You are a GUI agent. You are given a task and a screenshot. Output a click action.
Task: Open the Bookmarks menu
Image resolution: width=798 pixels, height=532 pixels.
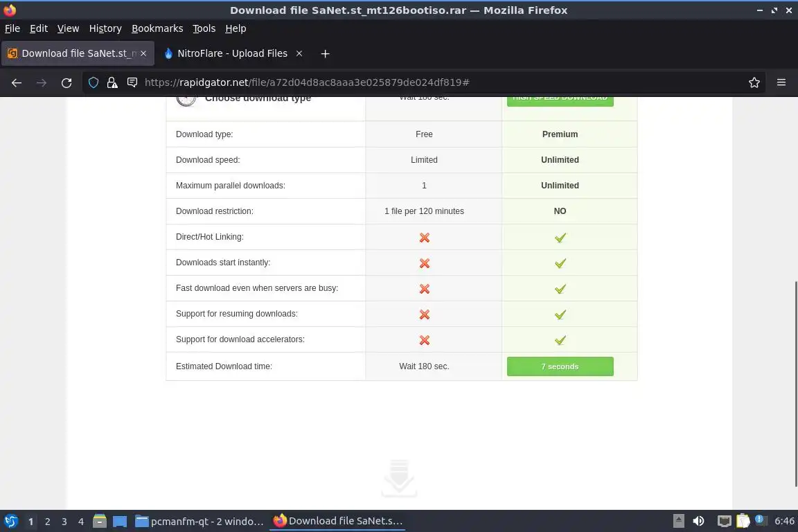[x=157, y=28]
